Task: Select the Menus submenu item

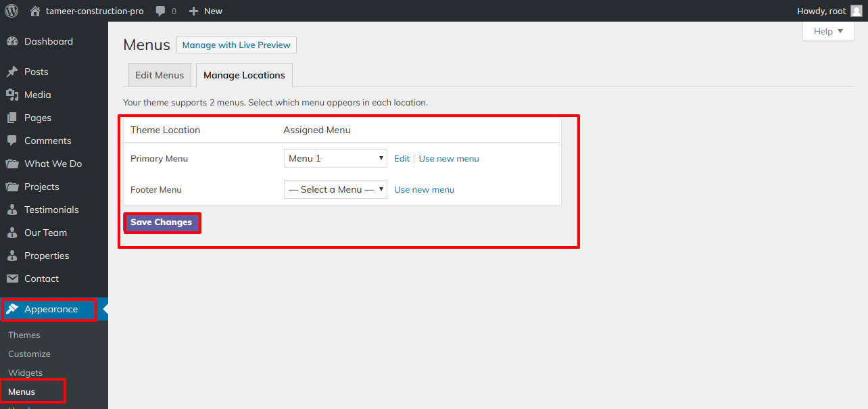Action: [22, 391]
